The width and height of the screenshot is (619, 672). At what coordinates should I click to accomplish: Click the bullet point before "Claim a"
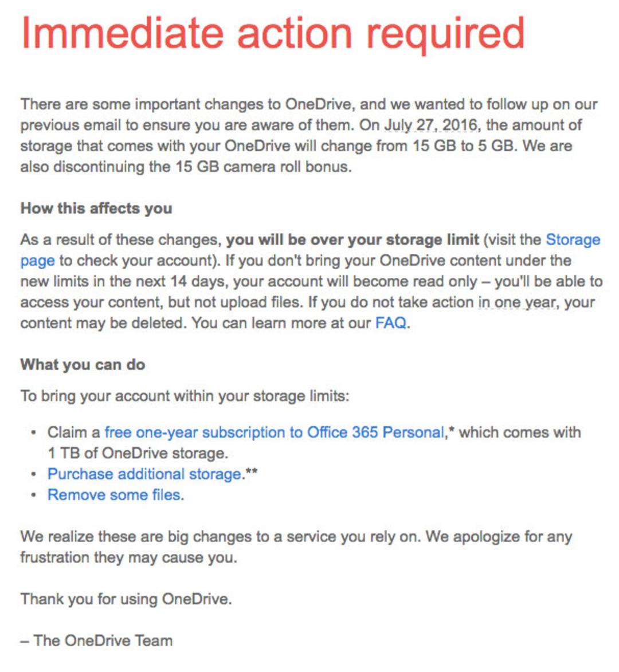33,433
